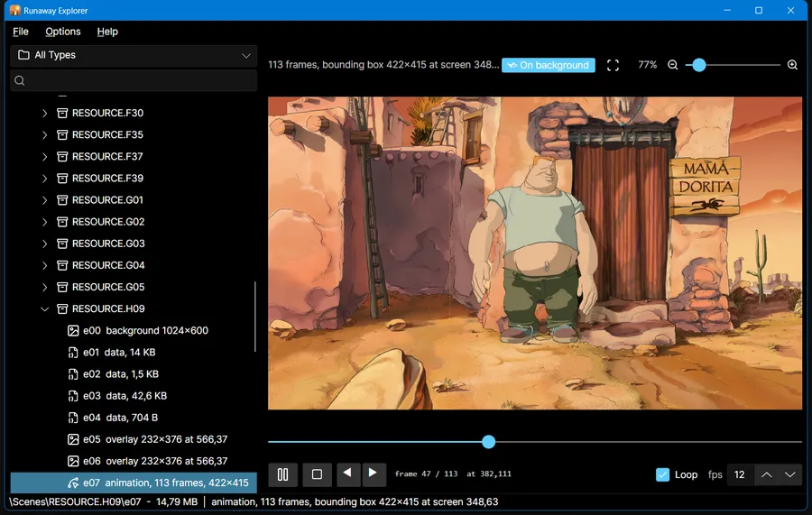Step to the next frame
The image size is (812, 515).
(374, 474)
